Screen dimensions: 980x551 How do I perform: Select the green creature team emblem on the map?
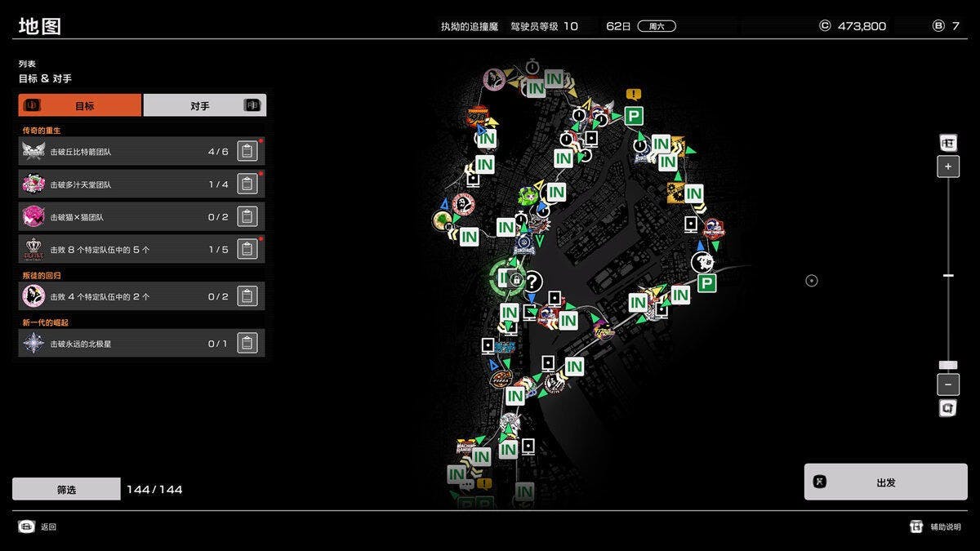[528, 197]
